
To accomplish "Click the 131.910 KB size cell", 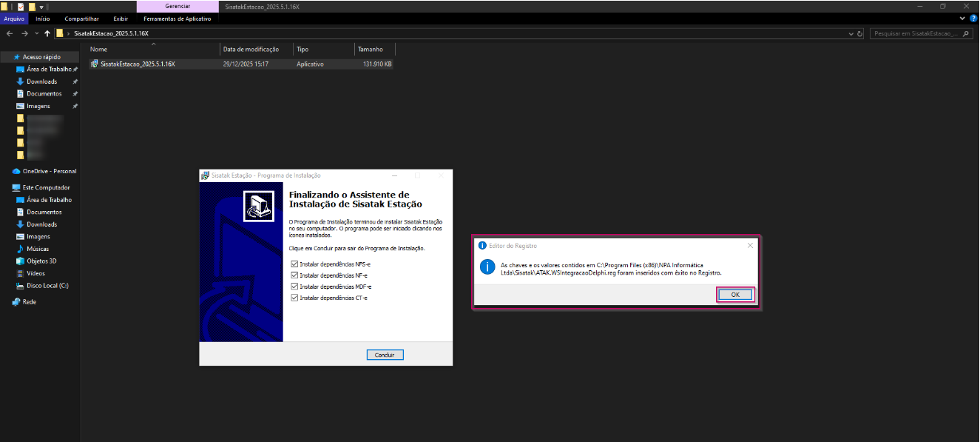I will pyautogui.click(x=377, y=64).
